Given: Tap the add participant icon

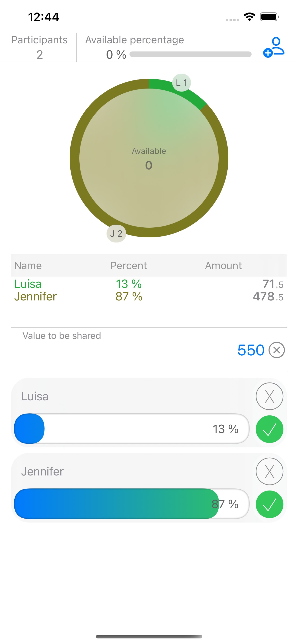Looking at the screenshot, I should click(x=274, y=47).
